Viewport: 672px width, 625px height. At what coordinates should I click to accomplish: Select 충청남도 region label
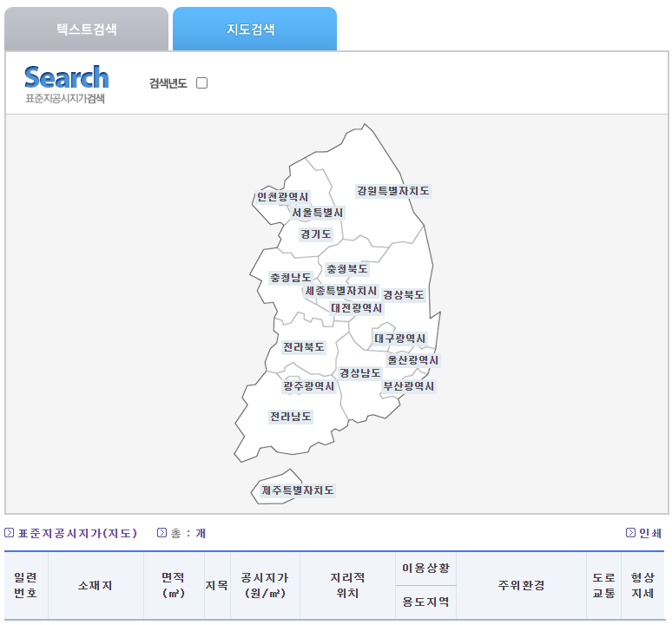(x=291, y=278)
